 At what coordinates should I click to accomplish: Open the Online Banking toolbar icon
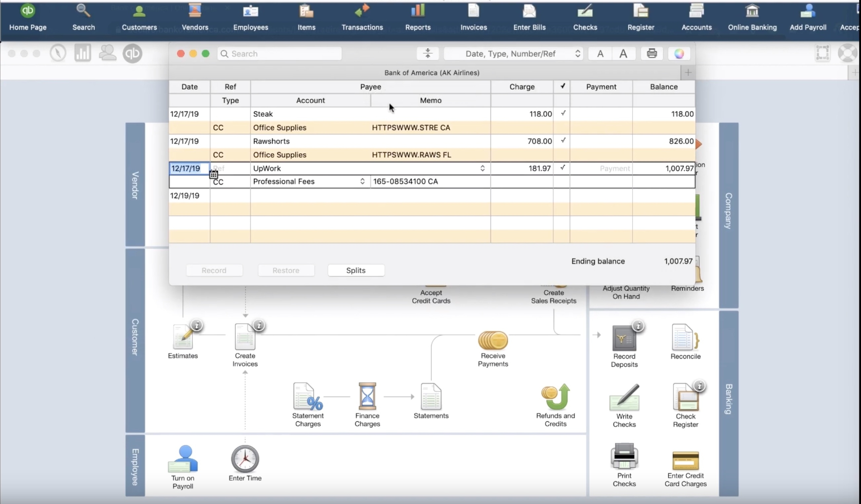tap(752, 18)
